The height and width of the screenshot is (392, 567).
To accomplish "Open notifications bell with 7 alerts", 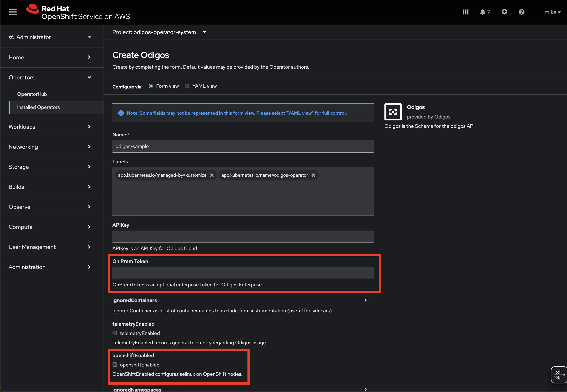I will [485, 12].
